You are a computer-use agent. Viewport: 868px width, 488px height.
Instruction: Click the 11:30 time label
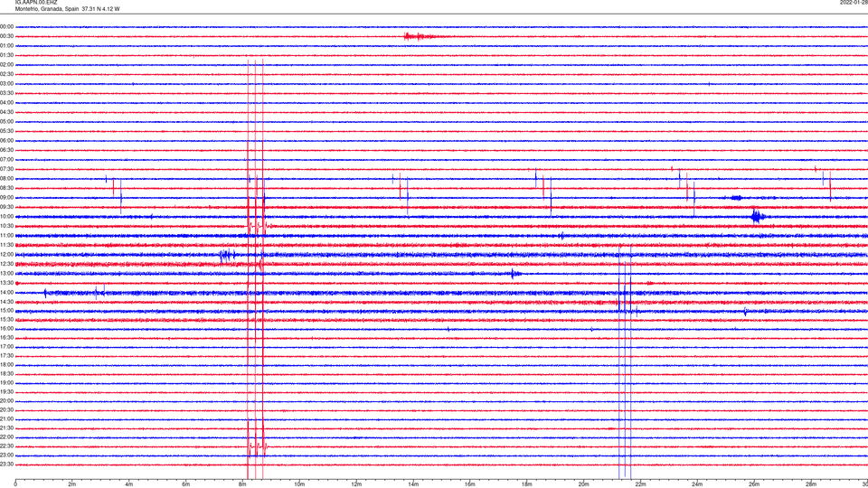pyautogui.click(x=6, y=245)
